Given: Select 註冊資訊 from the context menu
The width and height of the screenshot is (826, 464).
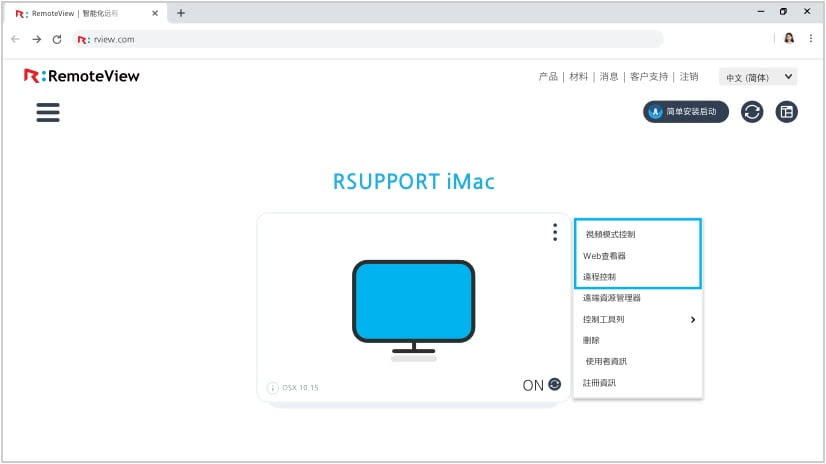Looking at the screenshot, I should coord(599,383).
